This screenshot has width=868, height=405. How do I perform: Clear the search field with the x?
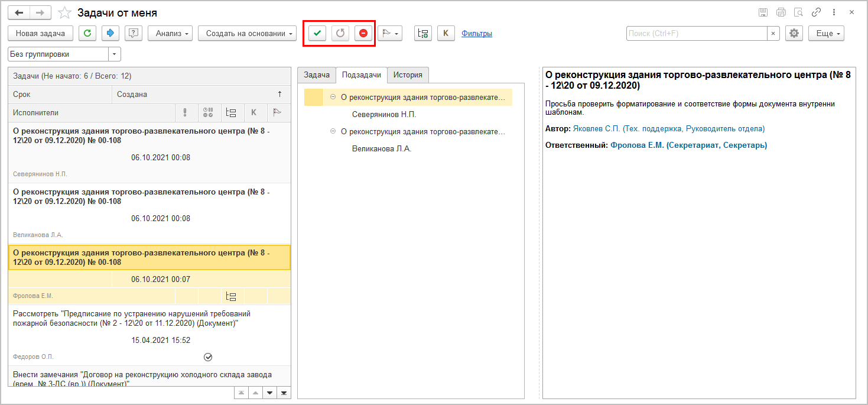773,34
